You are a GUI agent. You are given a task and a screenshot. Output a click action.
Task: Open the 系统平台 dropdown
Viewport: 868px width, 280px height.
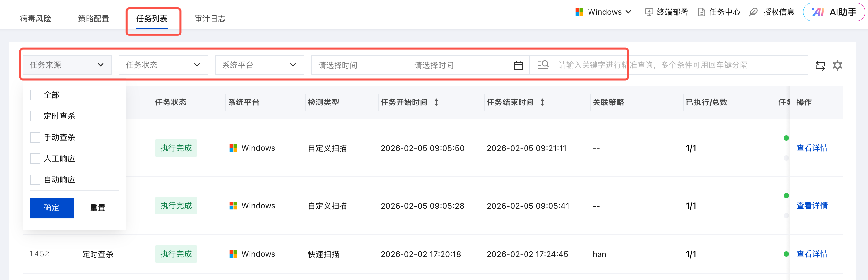pos(260,65)
